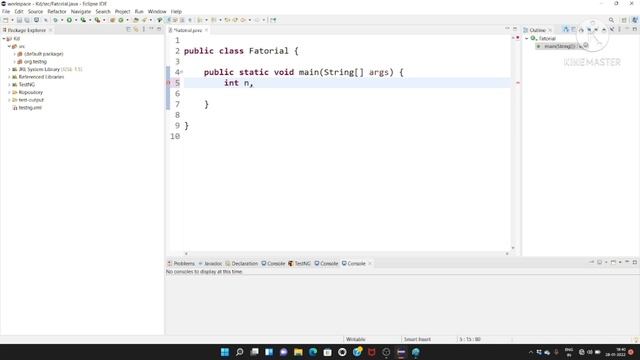Expand Referenced Libraries node

point(9,77)
